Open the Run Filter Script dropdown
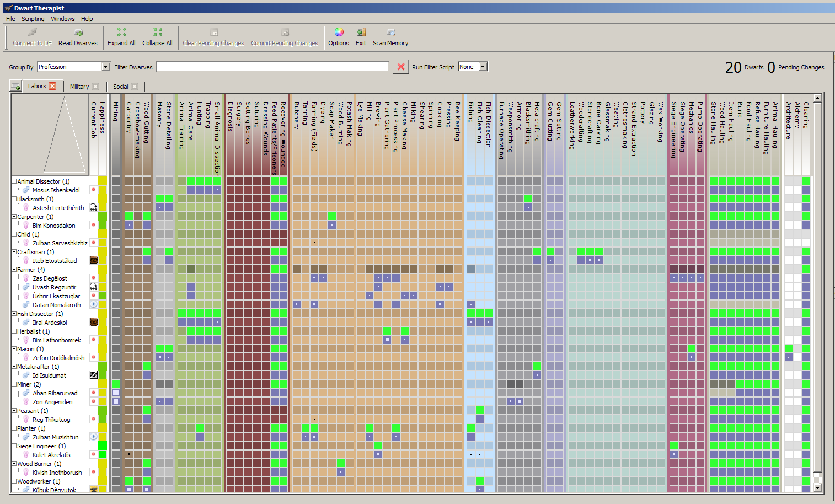Screen dimensions: 835x504 [x=483, y=67]
